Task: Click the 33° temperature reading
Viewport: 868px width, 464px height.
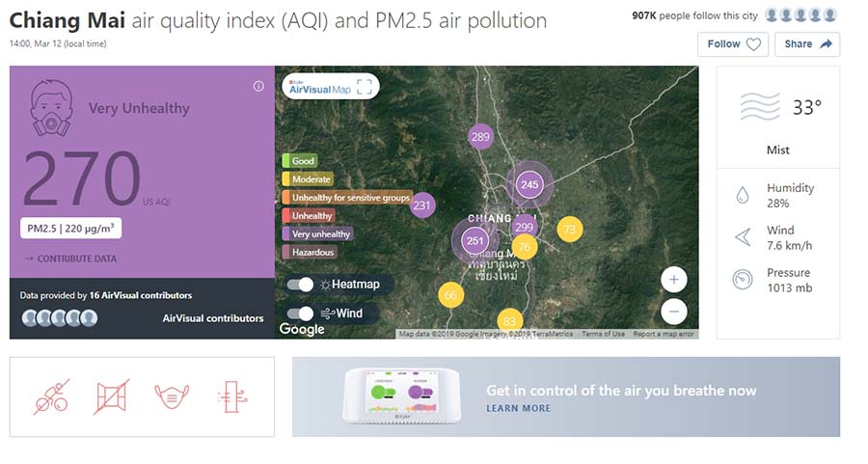Action: (807, 107)
